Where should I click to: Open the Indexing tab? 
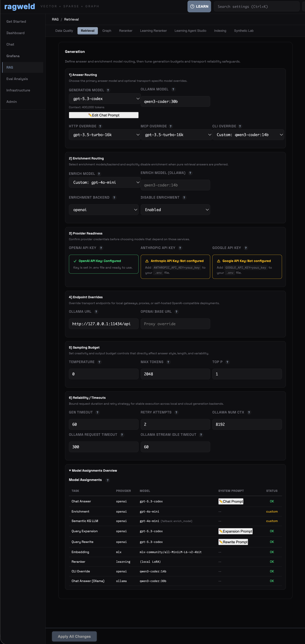click(x=220, y=31)
